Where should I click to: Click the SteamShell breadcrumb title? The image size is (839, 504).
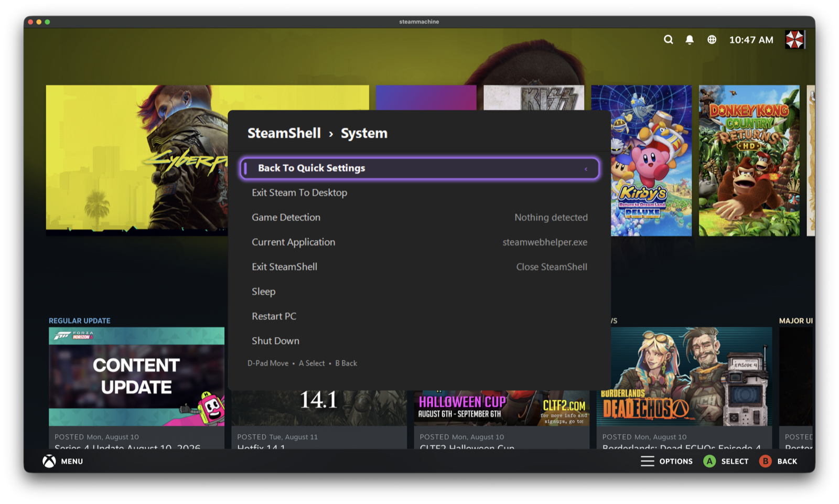[284, 133]
